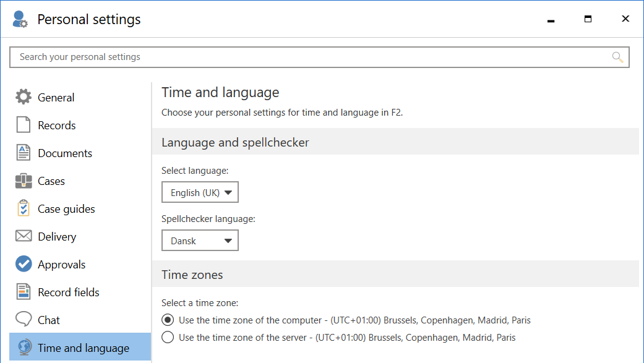Click the 'Select language:' label
Screen dimensions: 644x363
click(x=195, y=171)
